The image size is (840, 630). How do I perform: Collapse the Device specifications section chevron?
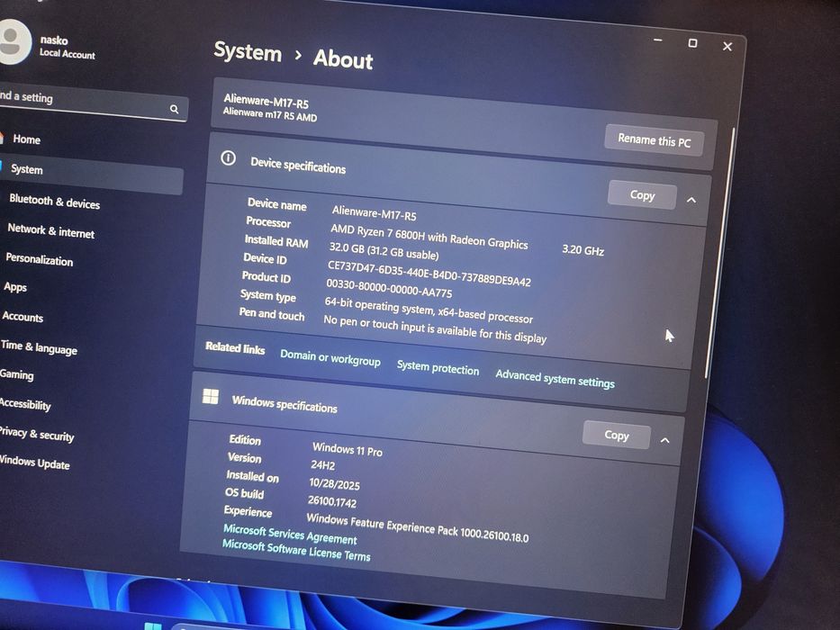[x=691, y=201]
